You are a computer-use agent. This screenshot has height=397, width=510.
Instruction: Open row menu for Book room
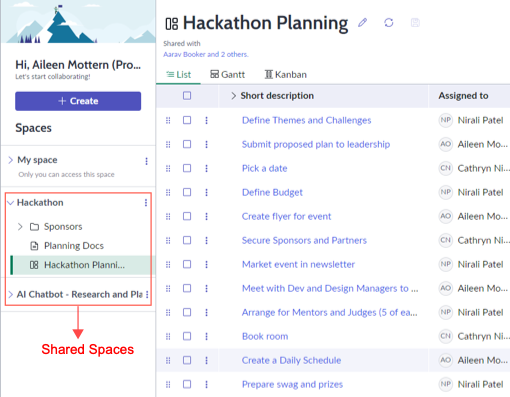[x=206, y=336]
